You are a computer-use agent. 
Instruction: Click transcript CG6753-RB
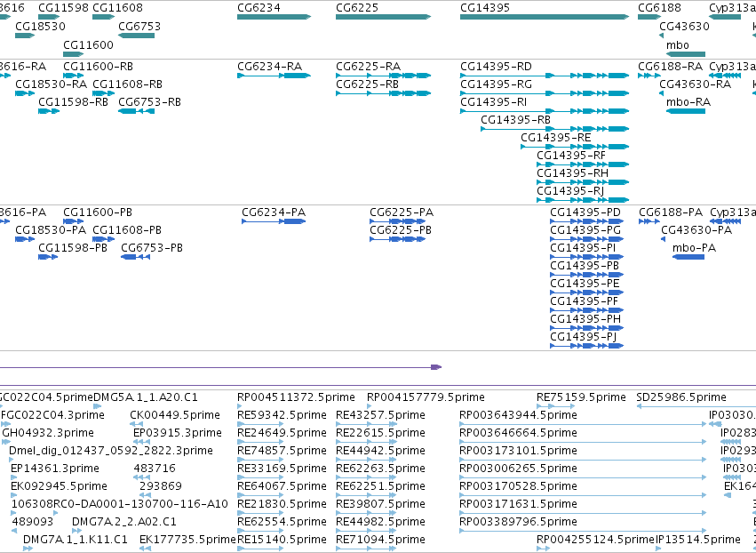click(x=137, y=111)
